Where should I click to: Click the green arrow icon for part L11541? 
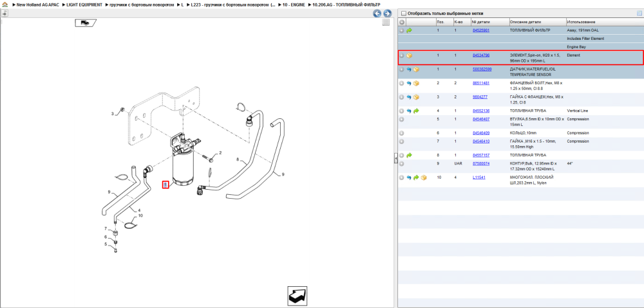pos(417,177)
